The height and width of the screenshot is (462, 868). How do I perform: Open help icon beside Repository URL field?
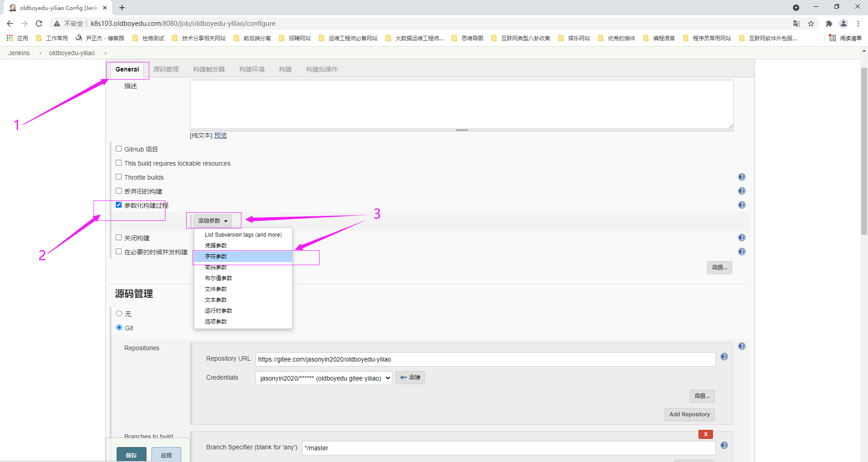[x=724, y=357]
